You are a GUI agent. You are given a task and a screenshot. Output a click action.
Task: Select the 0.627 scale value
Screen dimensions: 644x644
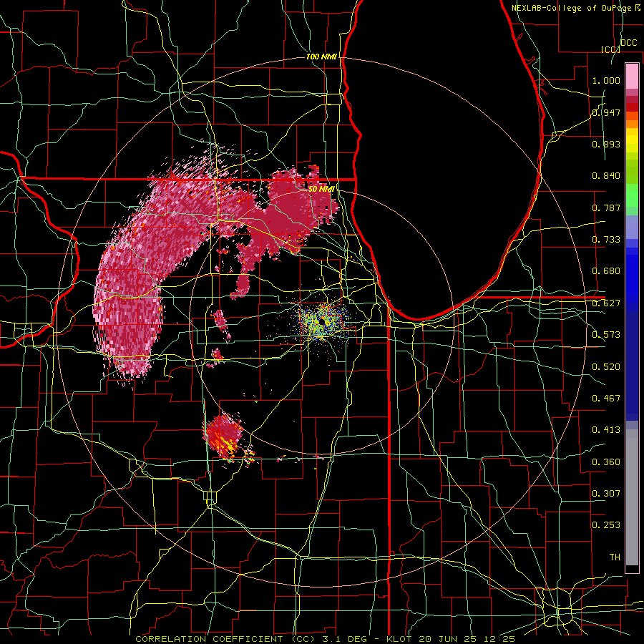click(x=606, y=303)
